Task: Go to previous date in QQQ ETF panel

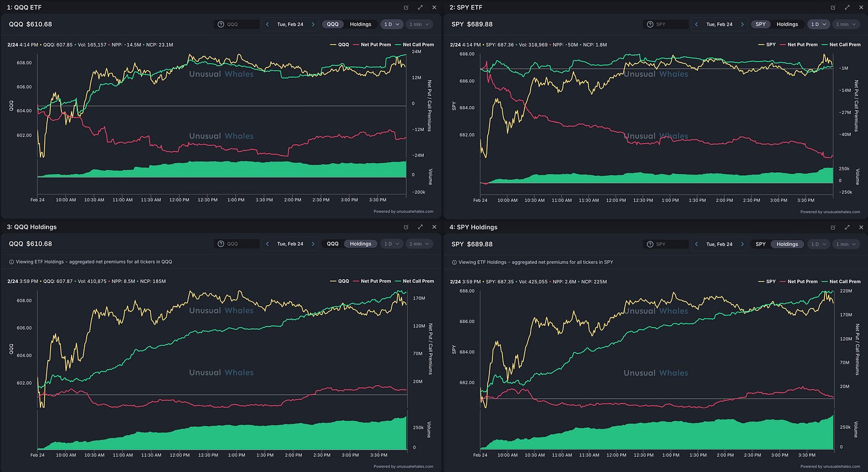Action: coord(268,24)
